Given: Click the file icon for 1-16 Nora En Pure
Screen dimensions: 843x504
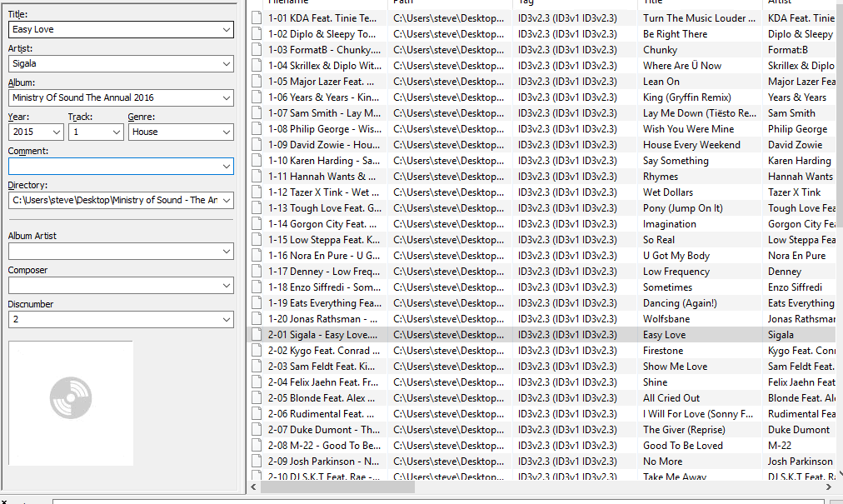Looking at the screenshot, I should [257, 256].
